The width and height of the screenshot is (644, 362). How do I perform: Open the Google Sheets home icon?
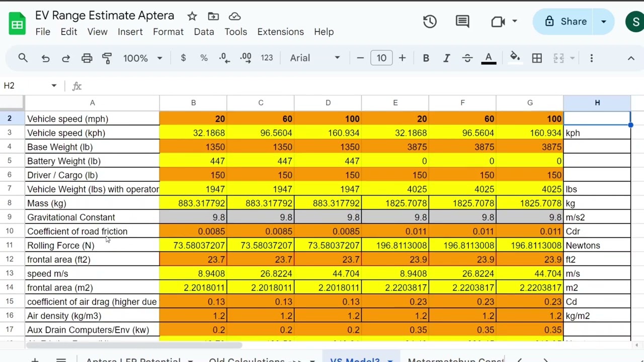coord(17,24)
